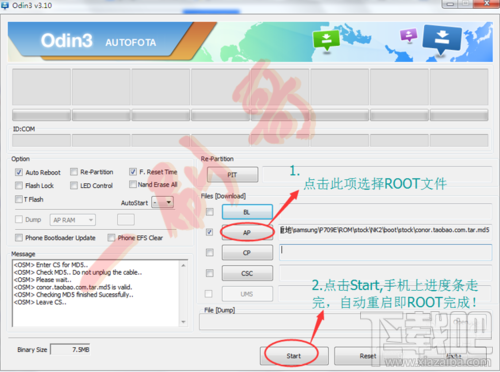The height and width of the screenshot is (372, 500).
Task: Click the CP file button
Action: 247,253
